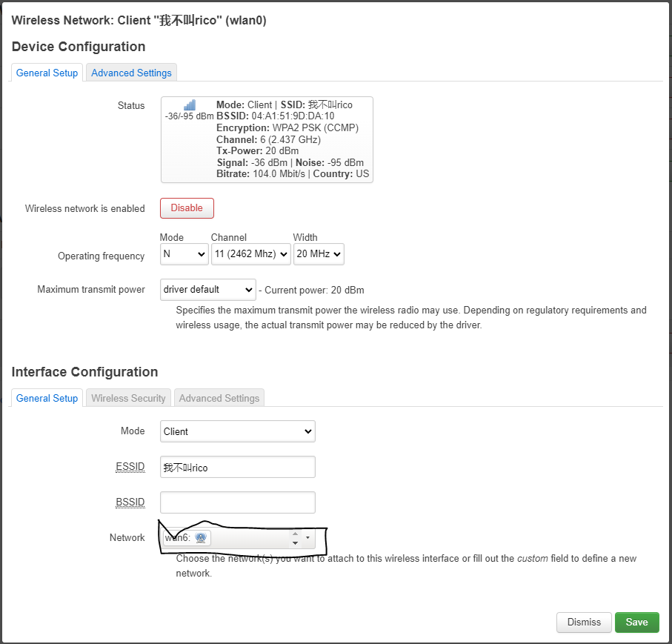
Task: Open the Width 20 MHz dropdown
Action: pos(319,254)
